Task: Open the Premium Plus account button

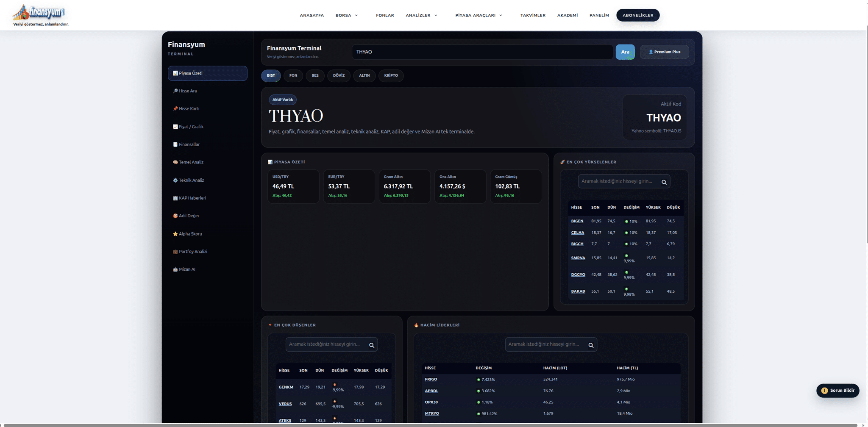Action: tap(664, 52)
